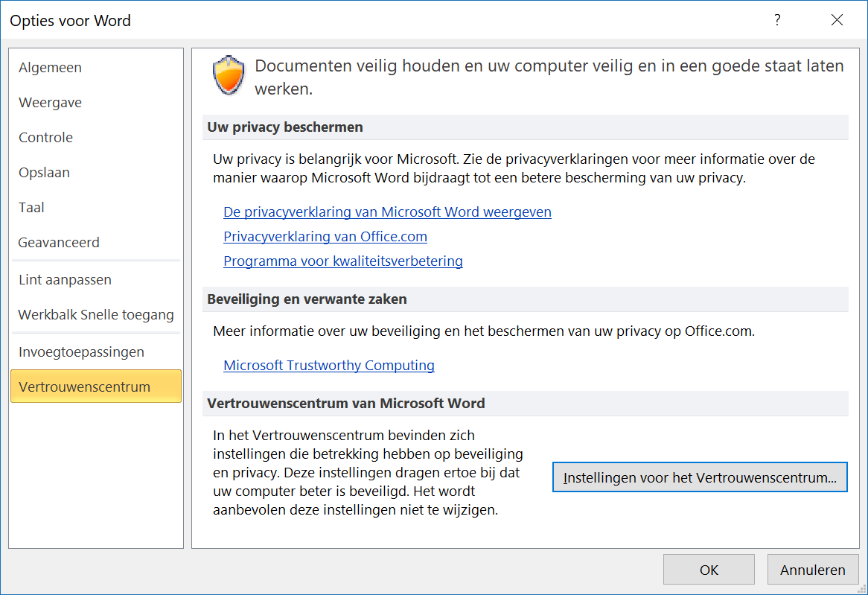Confirm with the OK button

(x=709, y=570)
